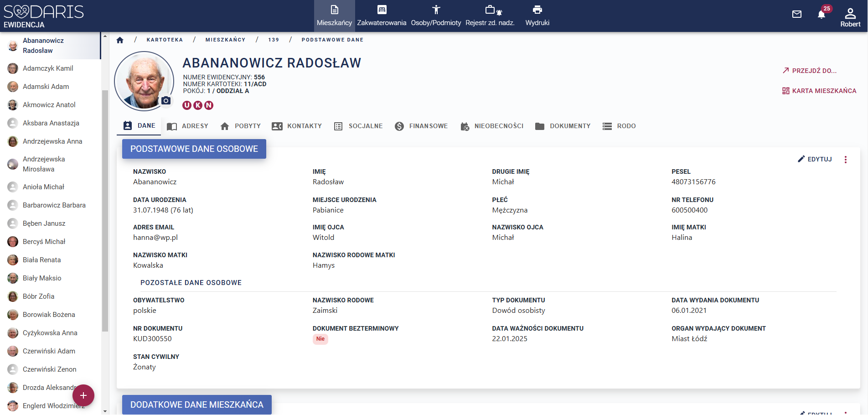Image resolution: width=868 pixels, height=415 pixels.
Task: Open the Wydruki printer section
Action: tap(537, 16)
